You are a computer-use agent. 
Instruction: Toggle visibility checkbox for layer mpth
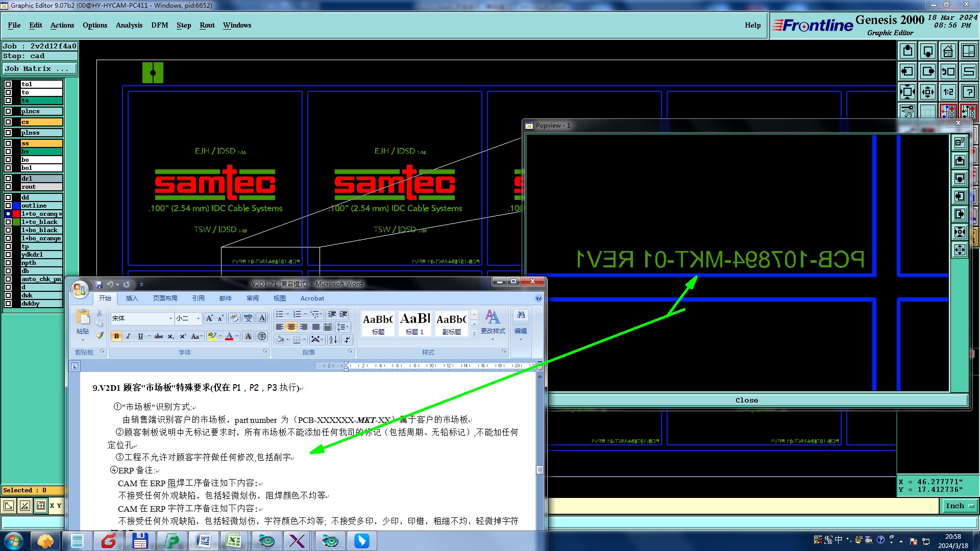[8, 263]
